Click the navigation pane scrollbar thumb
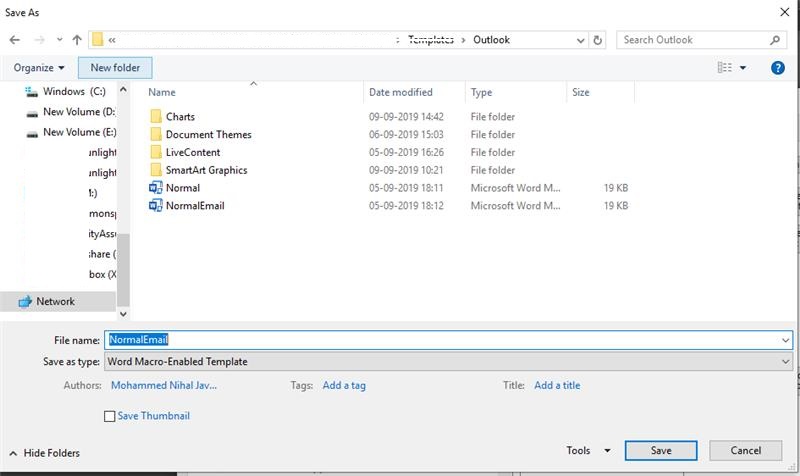This screenshot has width=800, height=476. (123, 269)
